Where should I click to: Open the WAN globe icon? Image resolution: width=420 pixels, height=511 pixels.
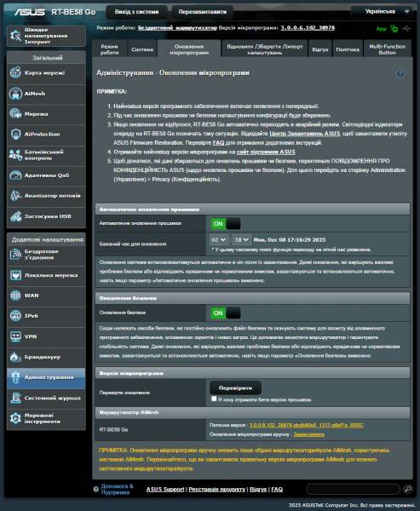15,296
